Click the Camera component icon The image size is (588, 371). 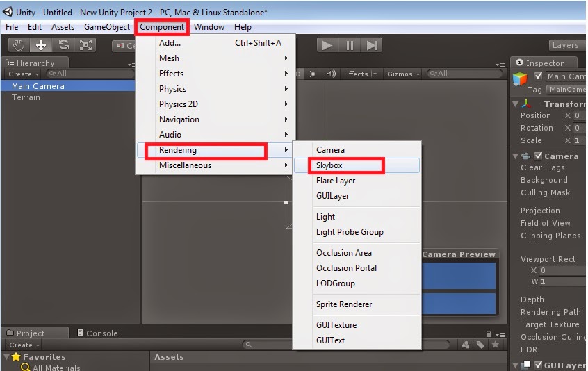526,156
